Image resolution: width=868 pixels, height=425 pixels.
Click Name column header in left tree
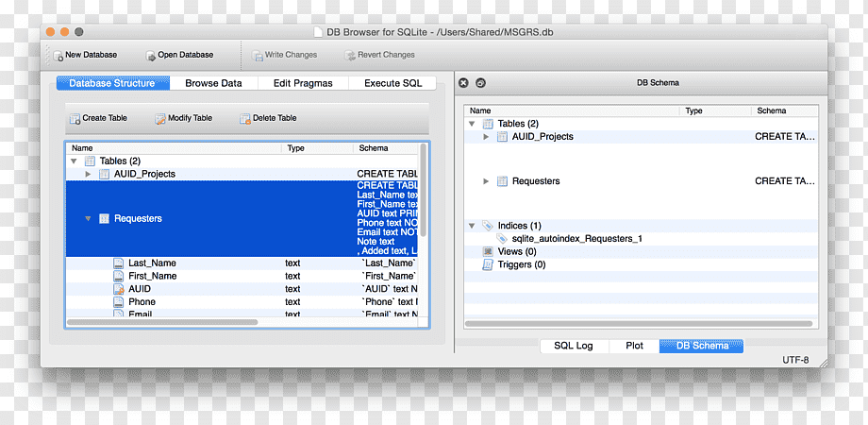174,148
